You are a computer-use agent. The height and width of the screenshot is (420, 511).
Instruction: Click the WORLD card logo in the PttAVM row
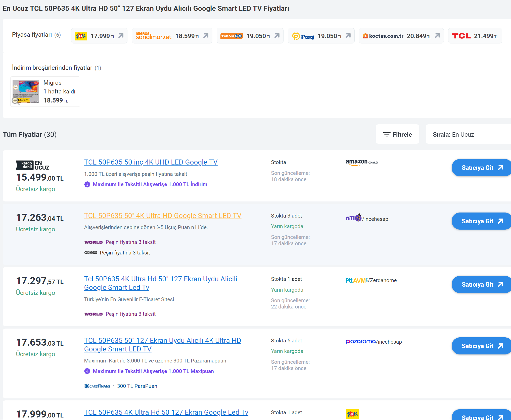94,314
